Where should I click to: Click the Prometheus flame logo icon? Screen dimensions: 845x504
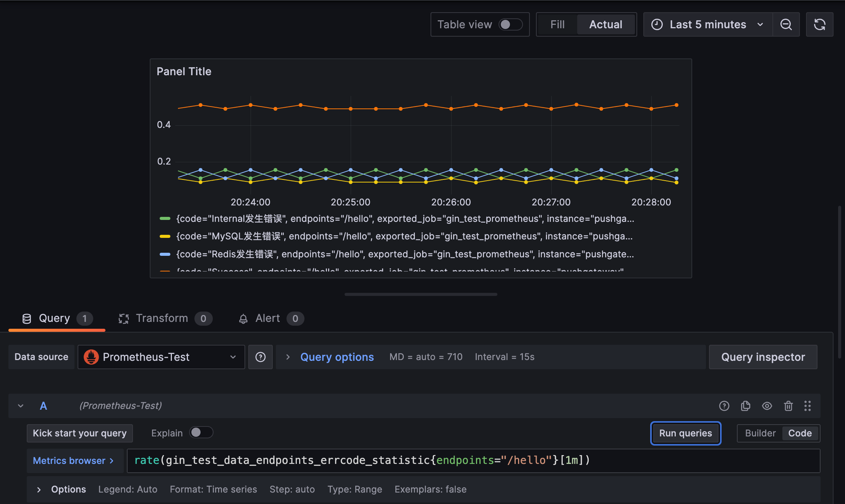[91, 357]
